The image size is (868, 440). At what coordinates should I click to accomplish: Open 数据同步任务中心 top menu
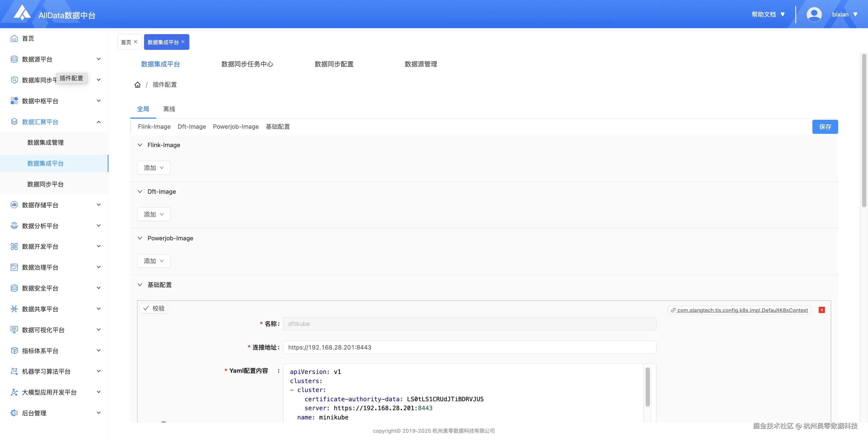247,64
